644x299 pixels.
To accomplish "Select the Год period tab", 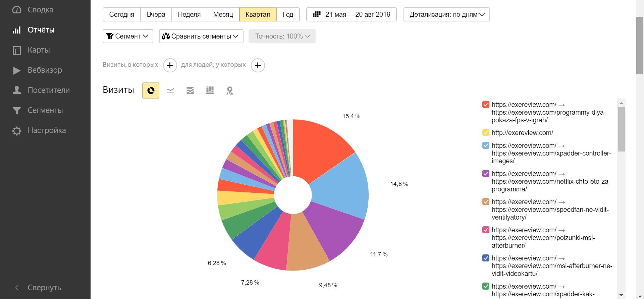I will click(x=288, y=14).
